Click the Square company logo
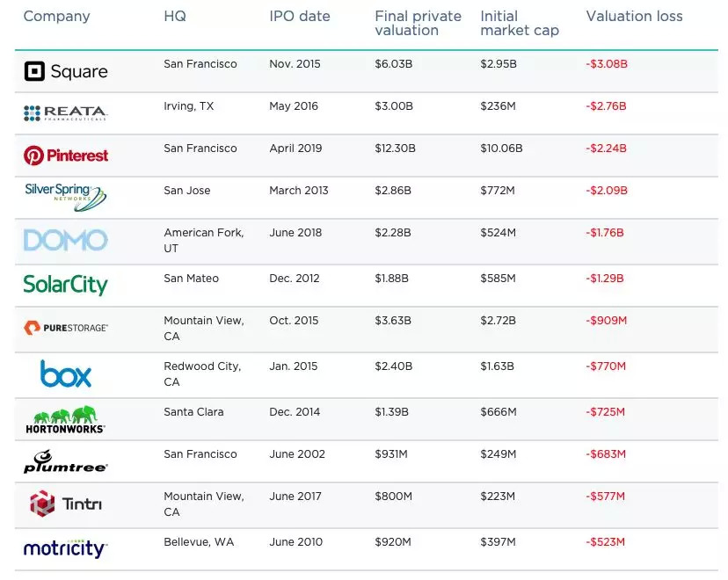The height and width of the screenshot is (580, 728). 66,72
